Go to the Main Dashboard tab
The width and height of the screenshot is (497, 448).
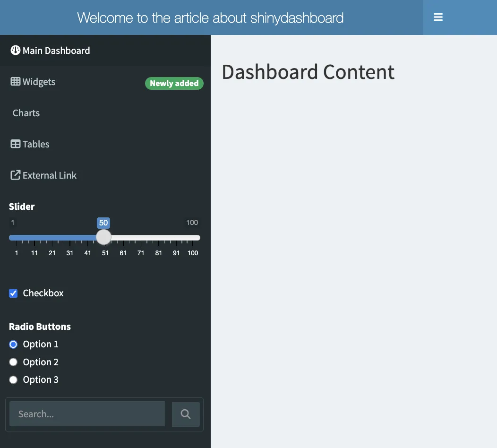[56, 51]
